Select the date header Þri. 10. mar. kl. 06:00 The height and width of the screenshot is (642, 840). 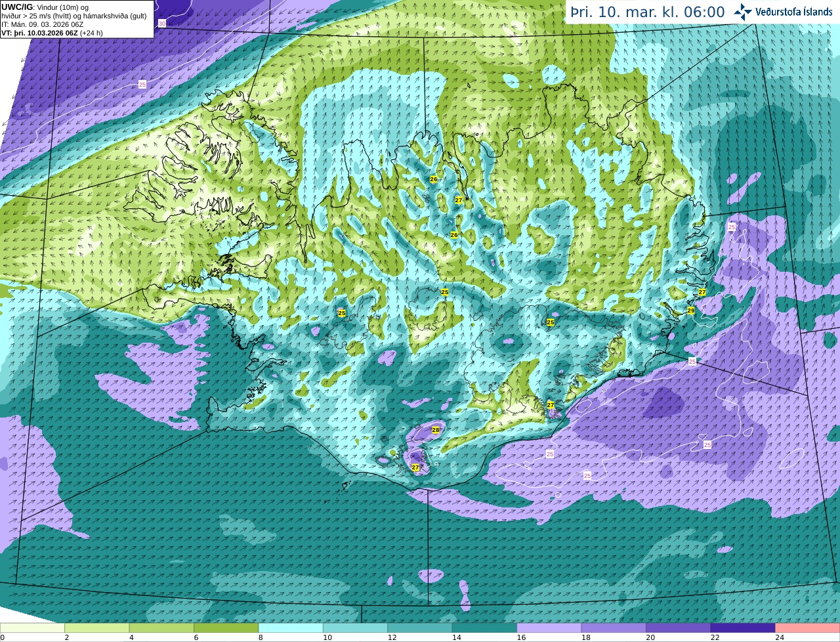click(x=647, y=12)
